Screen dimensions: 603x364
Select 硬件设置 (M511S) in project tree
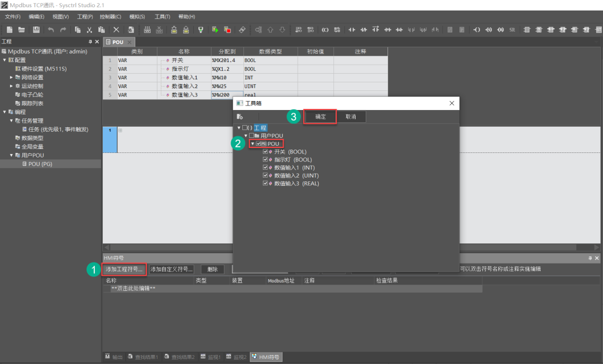(x=41, y=69)
